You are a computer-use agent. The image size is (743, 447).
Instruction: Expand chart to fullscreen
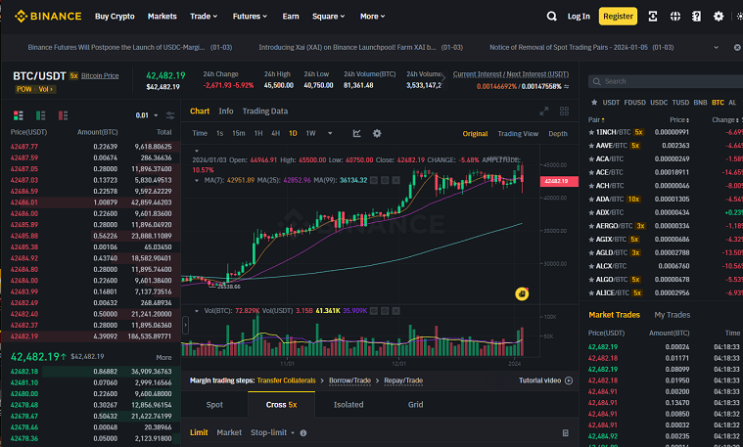tap(544, 111)
